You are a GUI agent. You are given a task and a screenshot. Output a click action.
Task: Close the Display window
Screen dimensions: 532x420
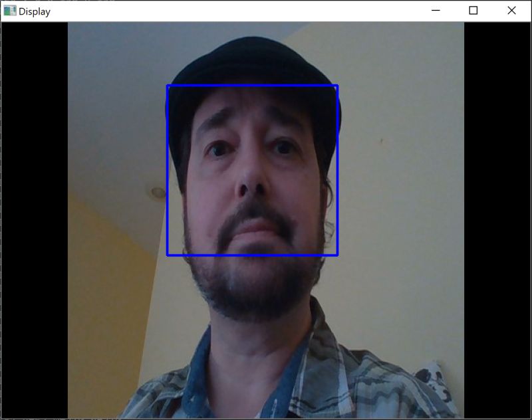tap(511, 11)
